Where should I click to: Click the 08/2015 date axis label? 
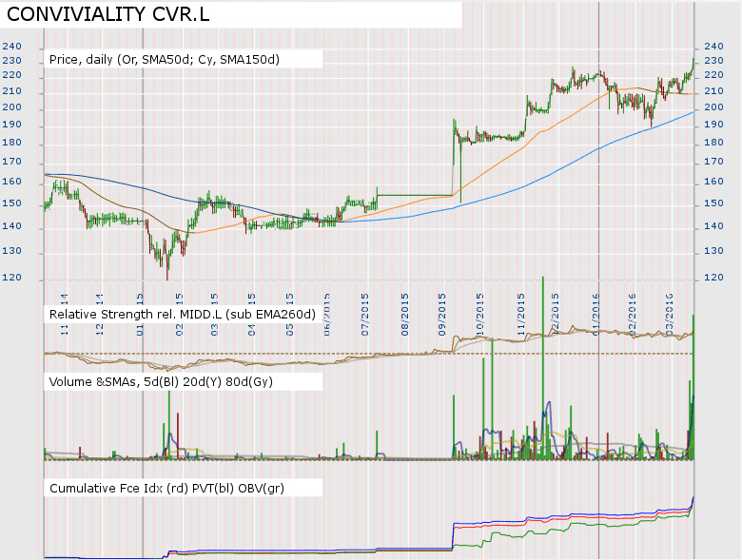tap(404, 315)
